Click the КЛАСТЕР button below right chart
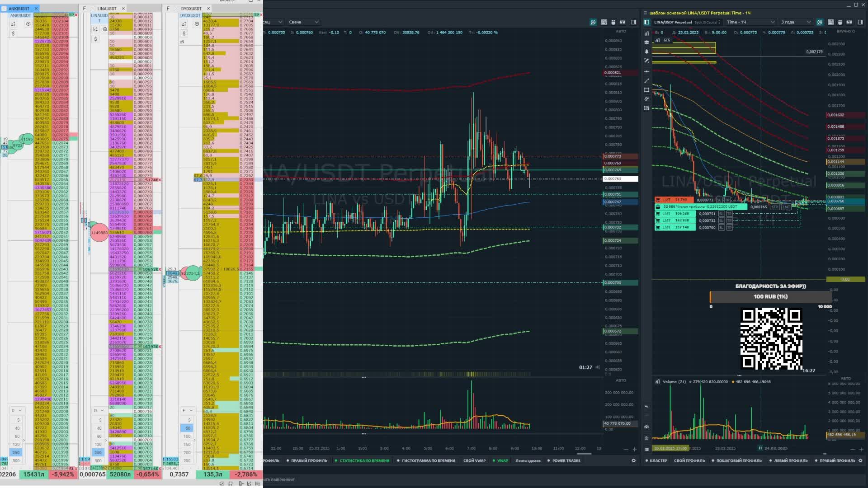The width and height of the screenshot is (868, 488). (x=658, y=461)
